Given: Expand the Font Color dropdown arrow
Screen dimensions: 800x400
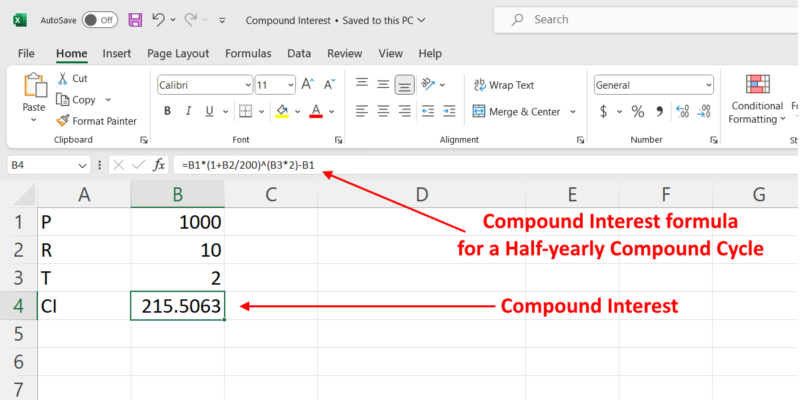Looking at the screenshot, I should pos(332,112).
